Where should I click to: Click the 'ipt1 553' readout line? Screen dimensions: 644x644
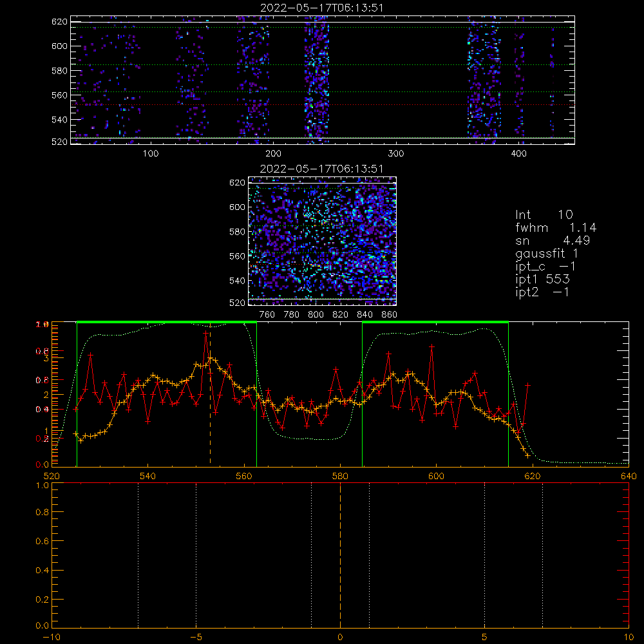(x=542, y=279)
